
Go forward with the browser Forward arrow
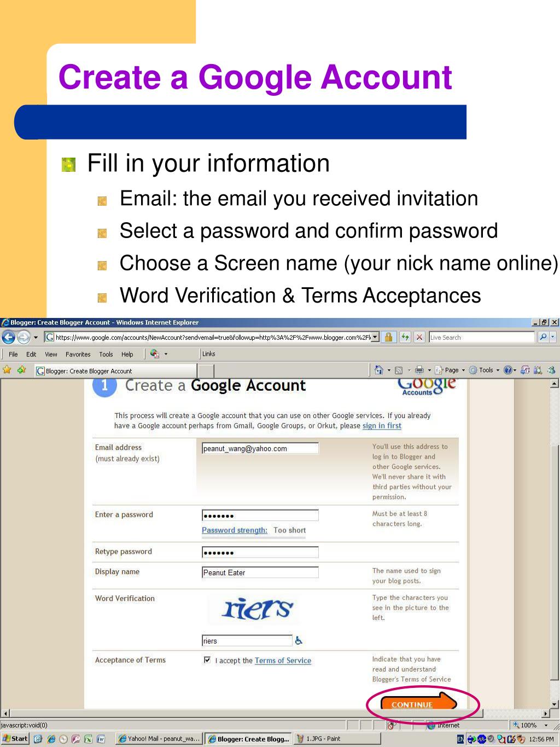tap(24, 337)
